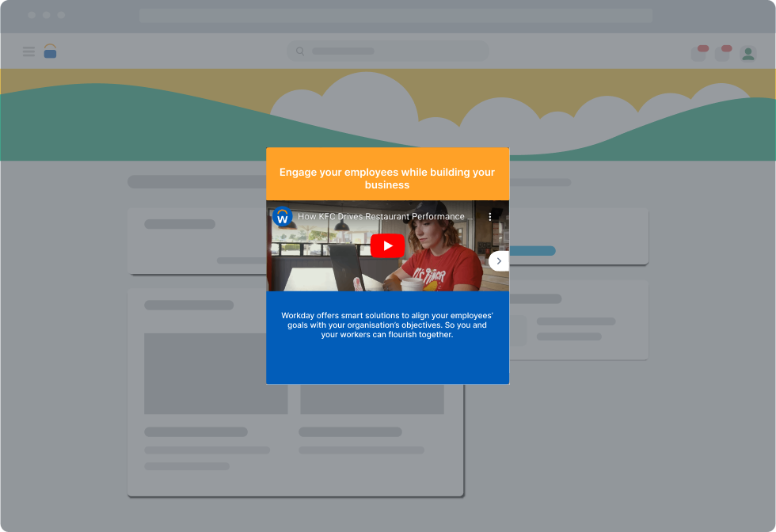Screen dimensions: 776x532
Task: Open the user profile avatar icon
Action: (x=748, y=54)
